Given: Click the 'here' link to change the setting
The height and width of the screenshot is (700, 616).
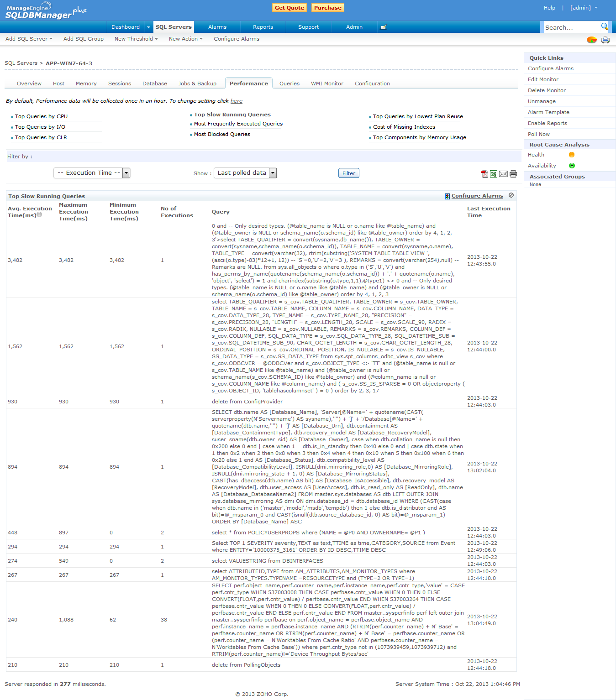Looking at the screenshot, I should click(237, 101).
